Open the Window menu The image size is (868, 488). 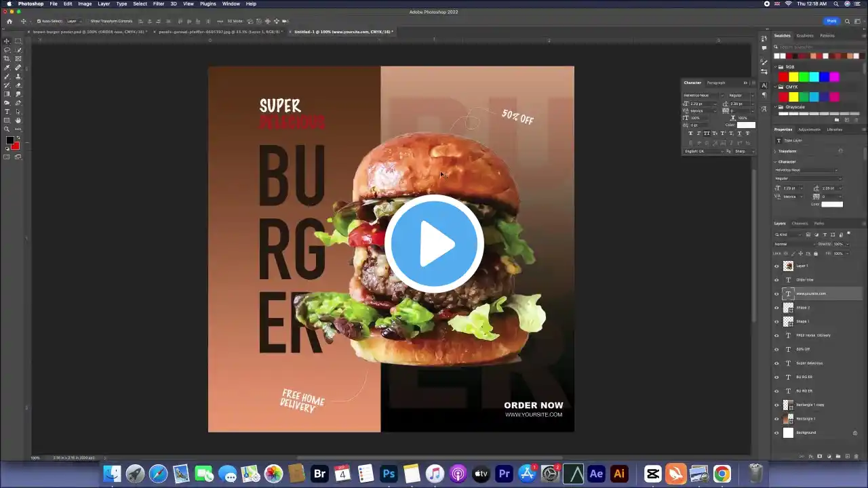coord(231,4)
